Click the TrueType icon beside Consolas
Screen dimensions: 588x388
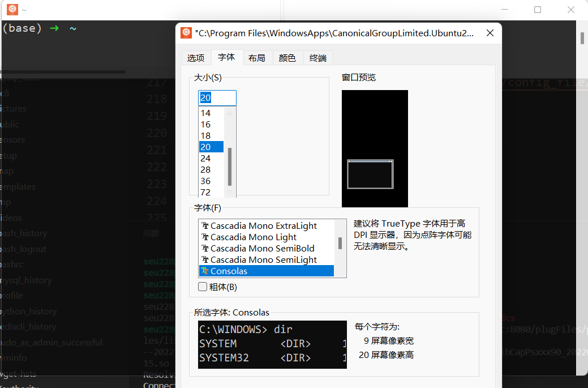coord(205,271)
